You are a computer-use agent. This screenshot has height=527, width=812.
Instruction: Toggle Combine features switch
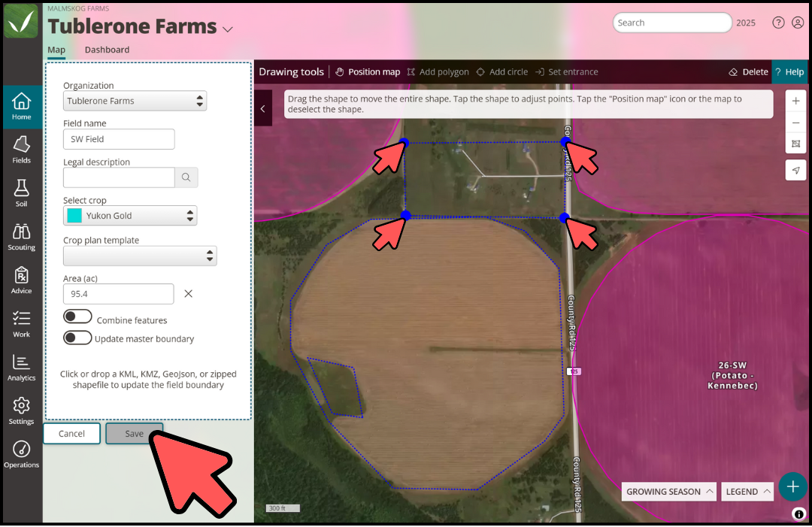pyautogui.click(x=77, y=317)
